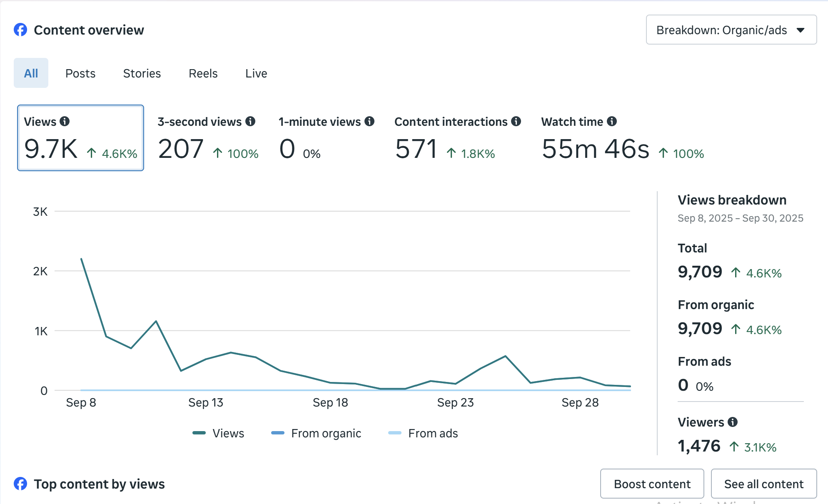Viewport: 828px width, 504px height.
Task: Open the Stories tab
Action: pyautogui.click(x=142, y=73)
